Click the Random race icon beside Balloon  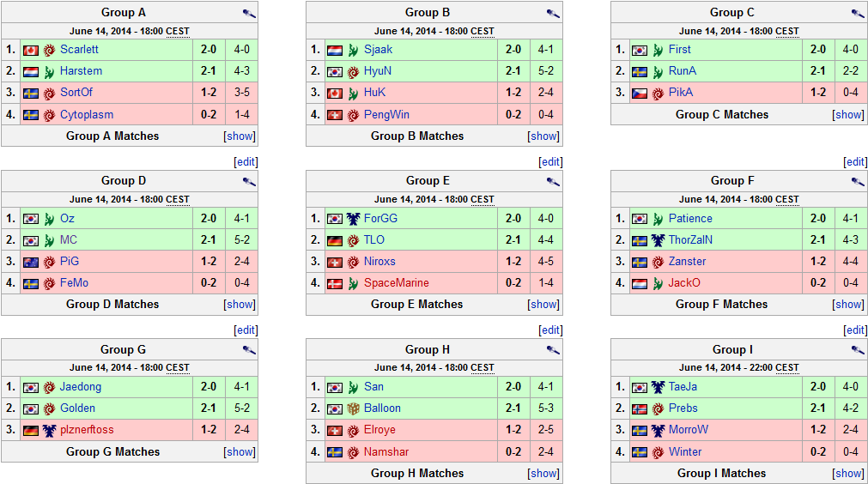coord(354,408)
